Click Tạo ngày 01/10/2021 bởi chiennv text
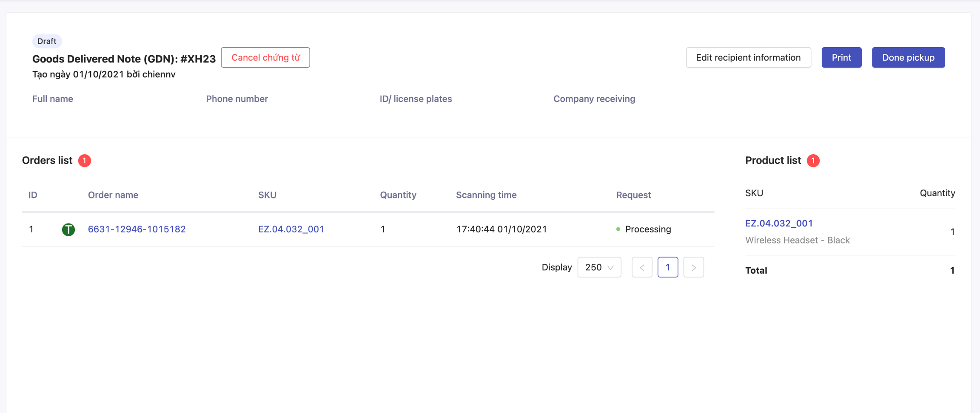 point(104,74)
